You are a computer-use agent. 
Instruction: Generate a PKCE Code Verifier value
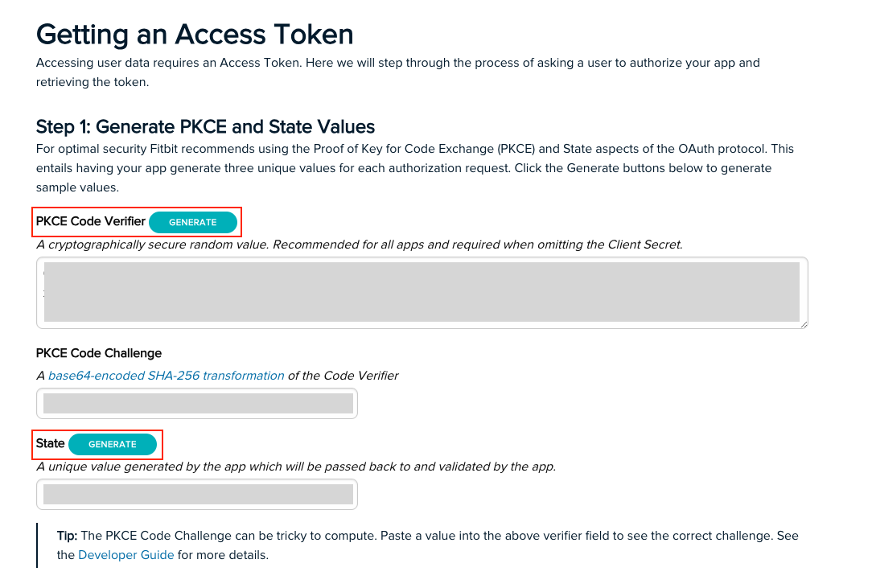193,222
